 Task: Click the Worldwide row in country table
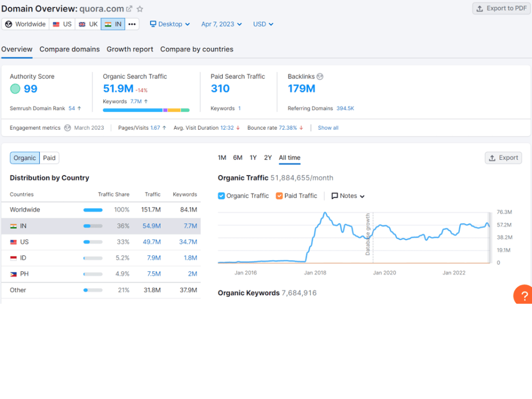point(101,210)
